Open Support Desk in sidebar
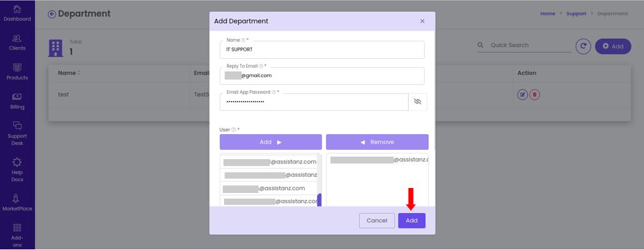 18,134
